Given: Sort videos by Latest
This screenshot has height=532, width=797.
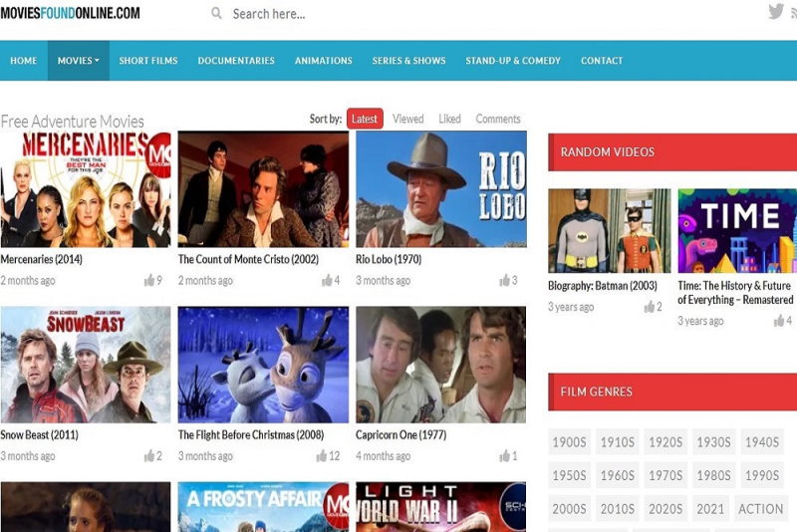Looking at the screenshot, I should point(365,119).
